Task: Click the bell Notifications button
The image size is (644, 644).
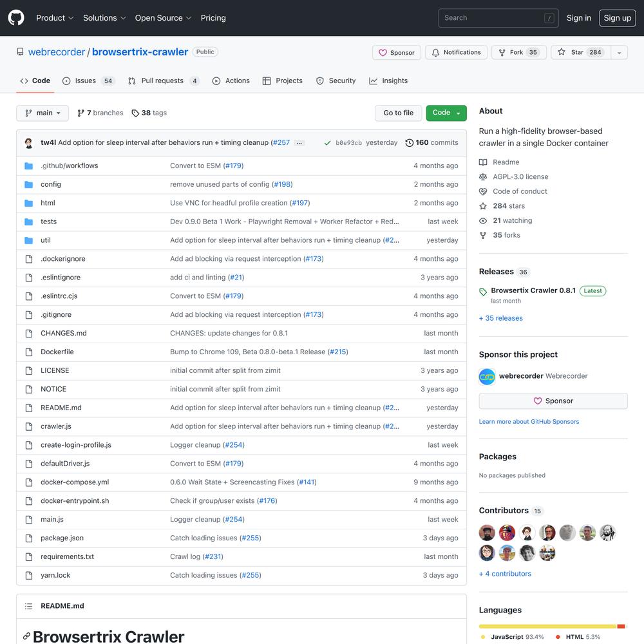Action: [456, 52]
